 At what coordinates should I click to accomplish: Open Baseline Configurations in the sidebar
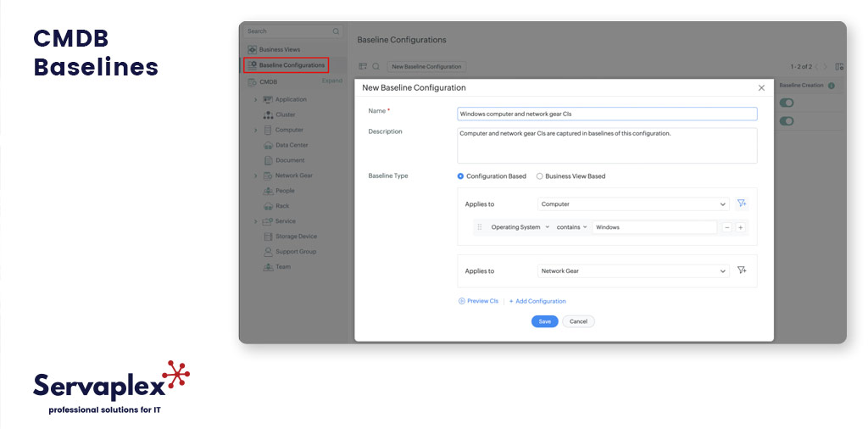click(x=291, y=65)
